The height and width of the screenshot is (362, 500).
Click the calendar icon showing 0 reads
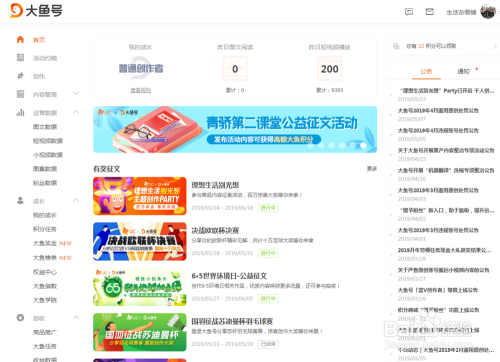pos(235,68)
